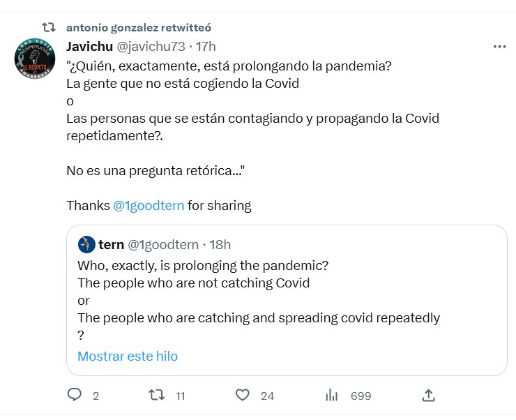Retweet this post using the arrows icon
Image resolution: width=516 pixels, height=420 pixels.
click(157, 395)
